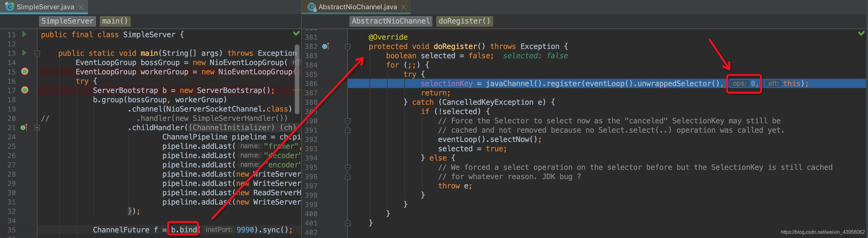Viewport: 868px width, 238px height.
Task: Click the ops: 0 parameter hint on line 386
Action: point(744,83)
